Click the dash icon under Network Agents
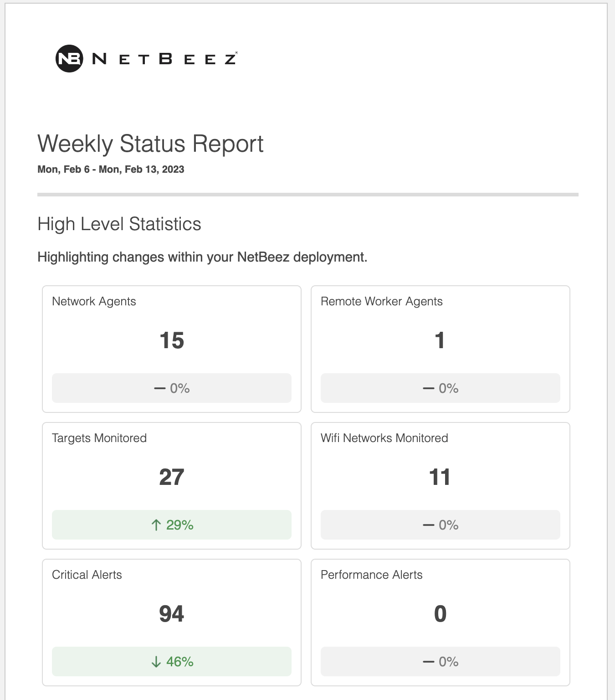This screenshot has width=615, height=700. 159,388
